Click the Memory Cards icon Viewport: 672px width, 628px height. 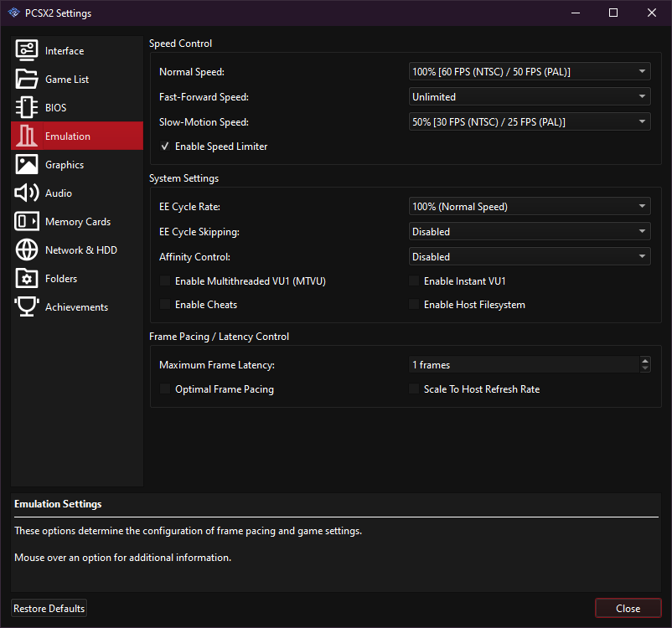[27, 221]
